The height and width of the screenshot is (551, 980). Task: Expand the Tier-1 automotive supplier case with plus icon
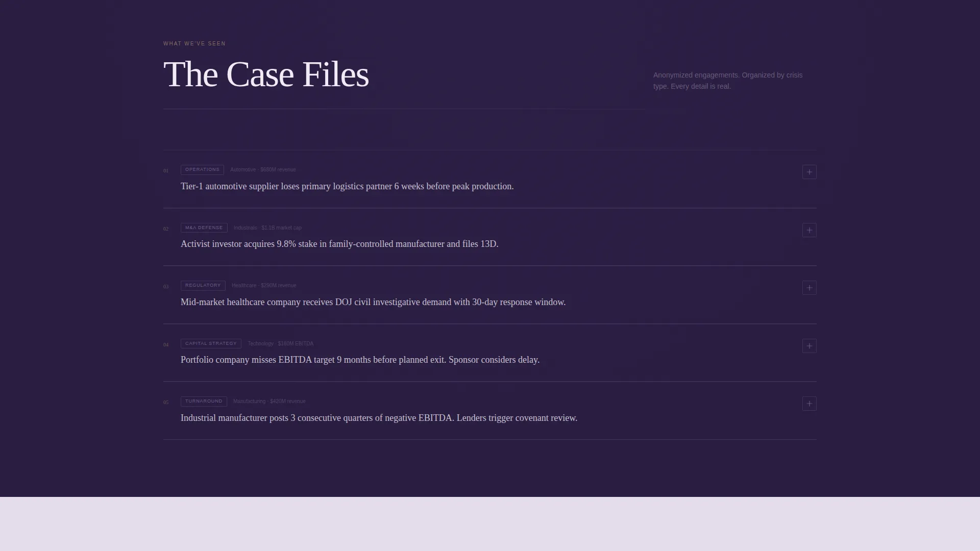click(809, 172)
